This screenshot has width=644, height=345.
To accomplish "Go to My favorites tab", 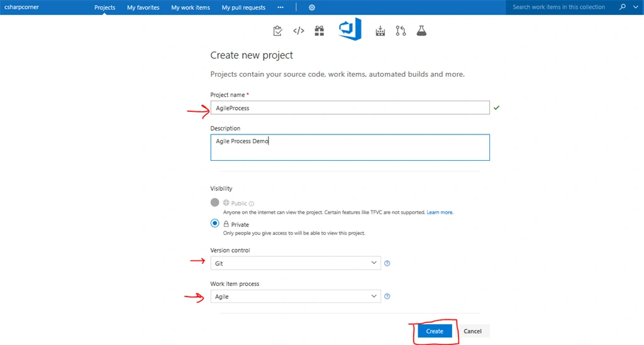I will point(143,8).
